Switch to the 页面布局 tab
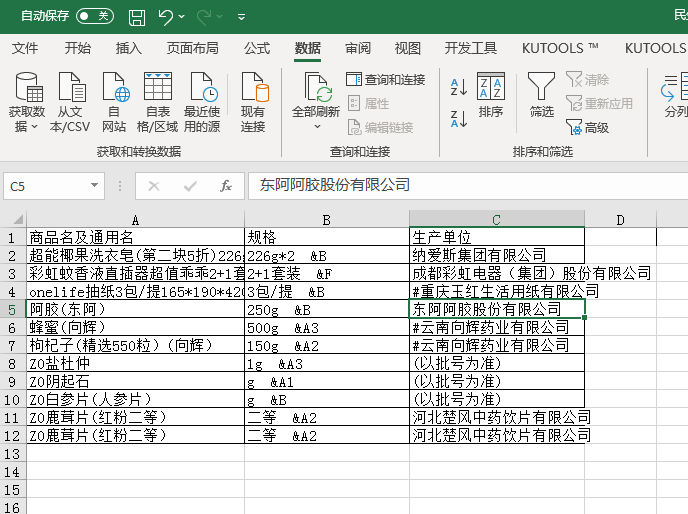The image size is (688, 514). pyautogui.click(x=193, y=48)
